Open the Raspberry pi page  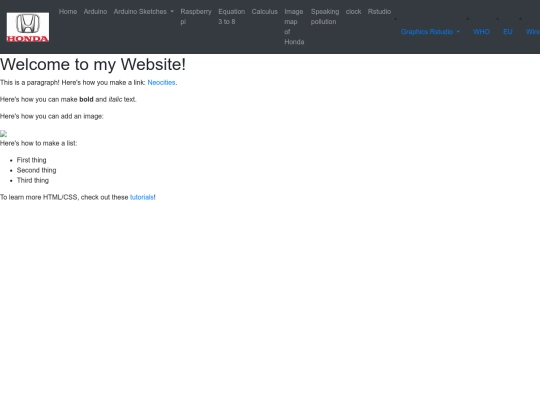196,17
